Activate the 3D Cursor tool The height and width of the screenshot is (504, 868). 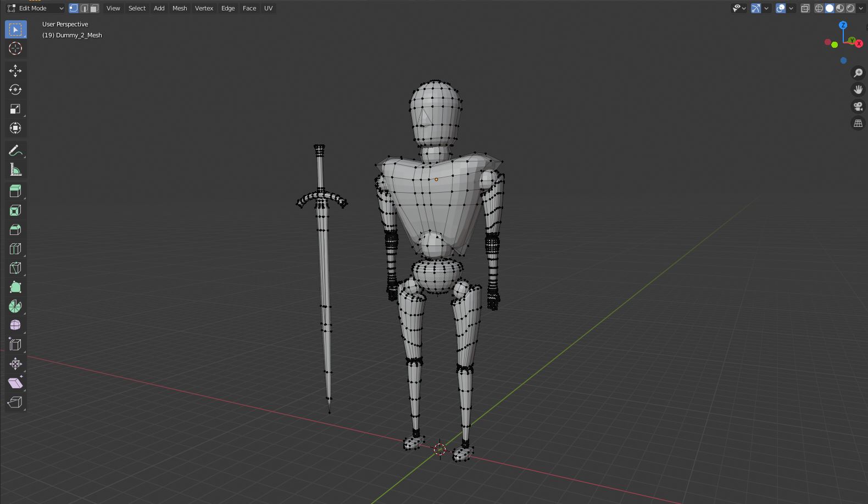point(15,48)
